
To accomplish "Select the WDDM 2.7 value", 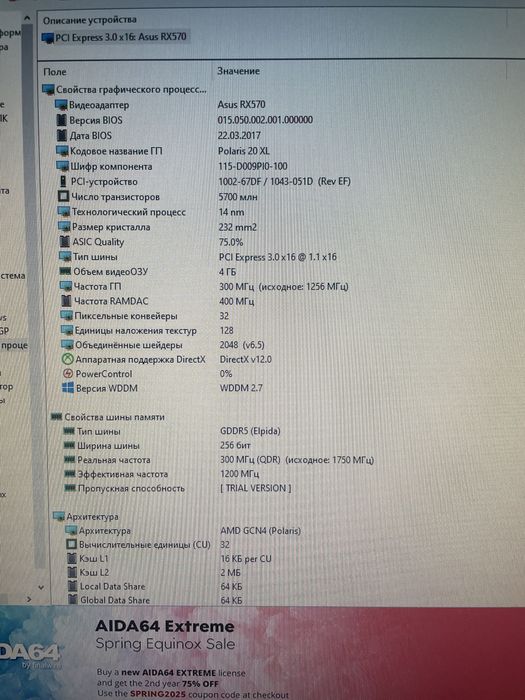I will click(x=241, y=388).
